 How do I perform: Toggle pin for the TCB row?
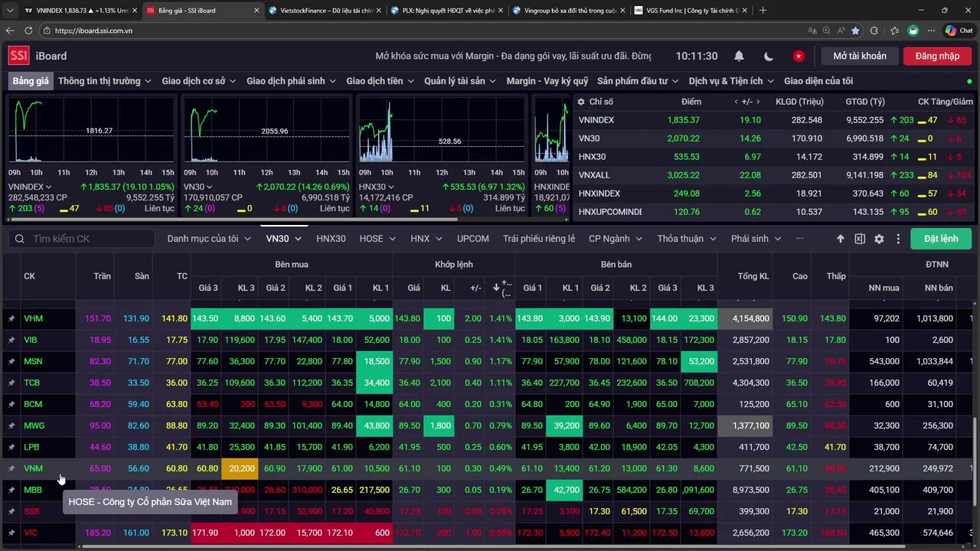tap(11, 383)
